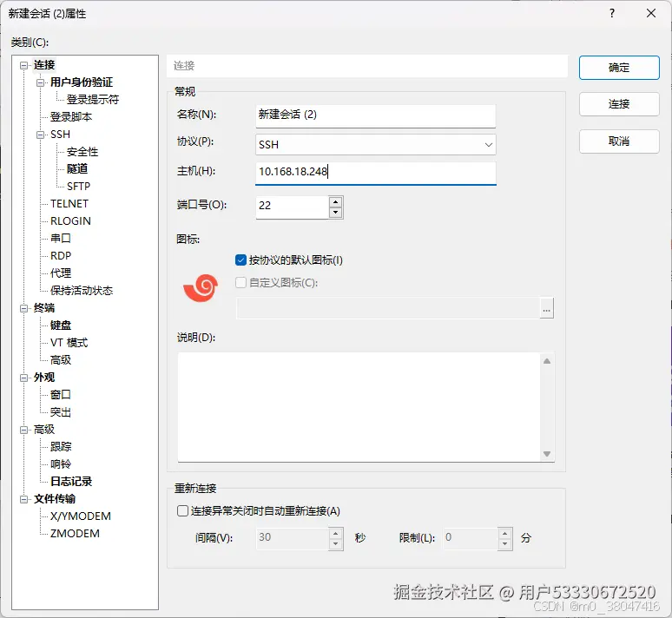Select SFTP tree item
The height and width of the screenshot is (618, 672).
coord(78,187)
